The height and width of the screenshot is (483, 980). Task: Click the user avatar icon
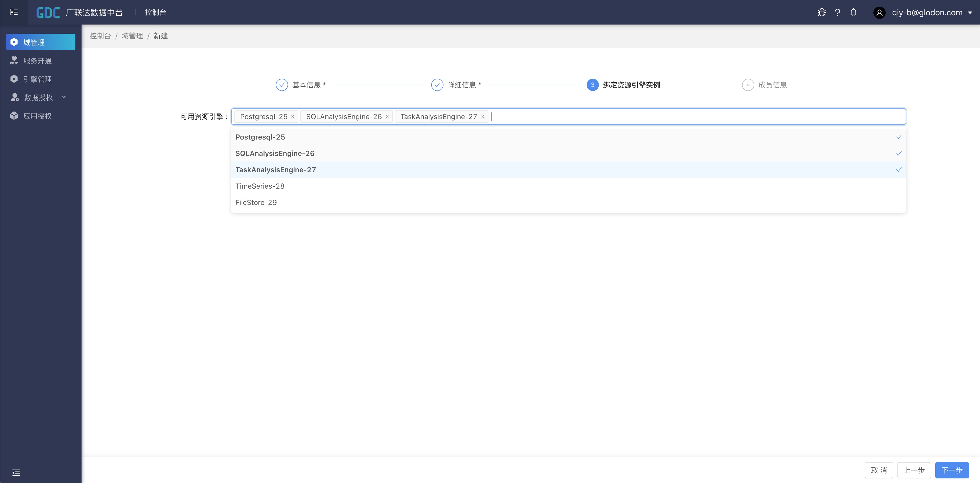pos(879,13)
